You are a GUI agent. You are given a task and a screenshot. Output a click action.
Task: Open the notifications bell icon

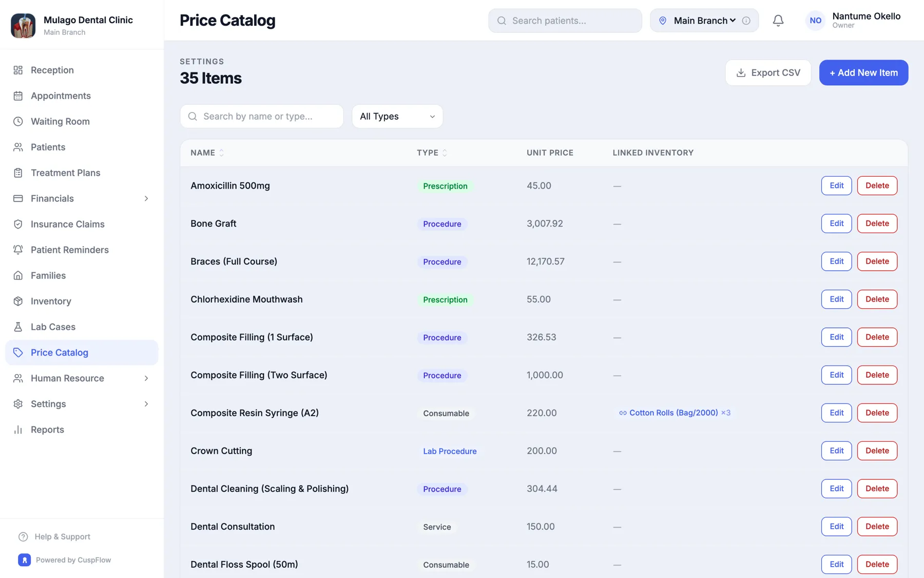(x=778, y=21)
